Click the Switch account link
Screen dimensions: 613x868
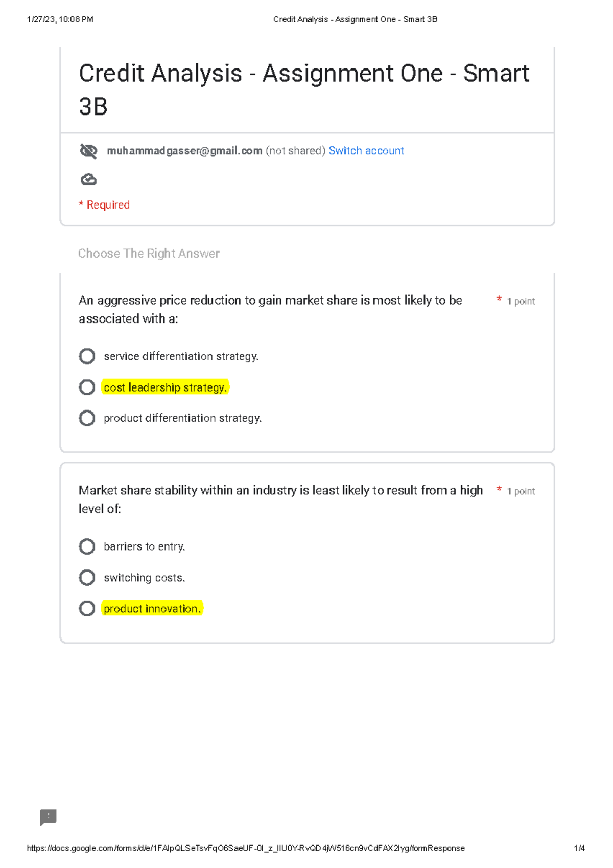pos(366,151)
